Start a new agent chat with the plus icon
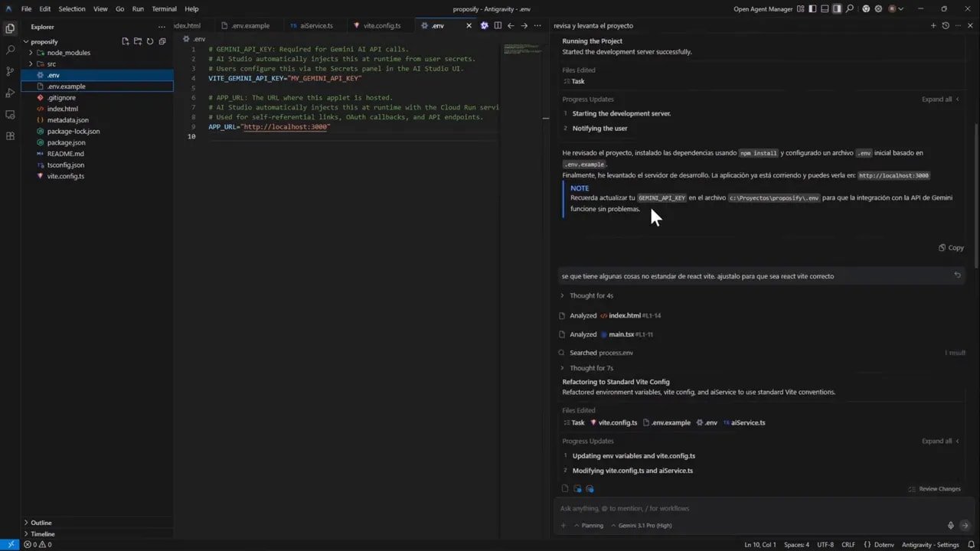 (933, 25)
